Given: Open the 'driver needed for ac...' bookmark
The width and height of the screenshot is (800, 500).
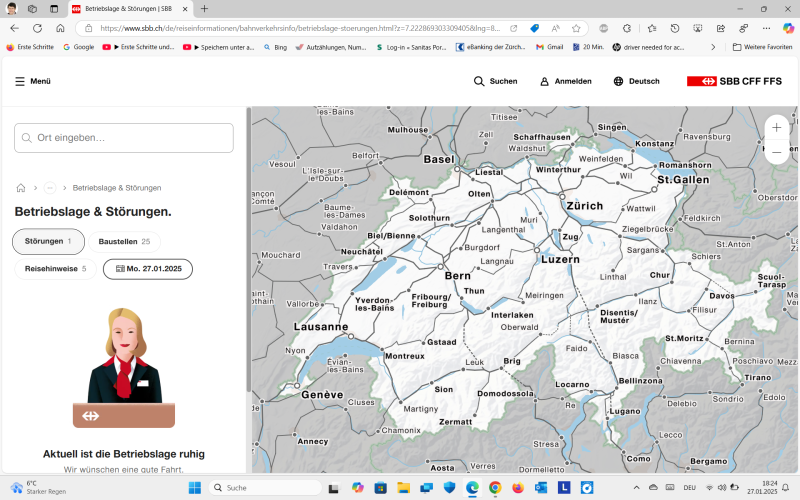Looking at the screenshot, I should (x=648, y=47).
